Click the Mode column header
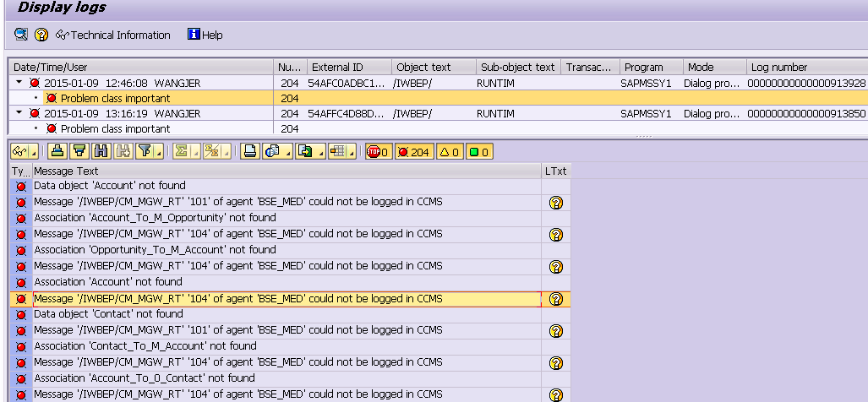The image size is (868, 402). [x=715, y=67]
